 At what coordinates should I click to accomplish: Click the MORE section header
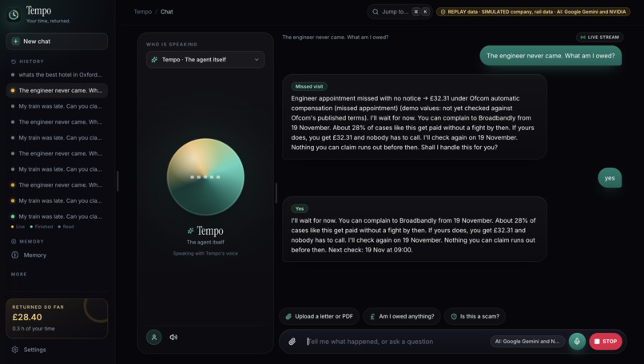[19, 274]
